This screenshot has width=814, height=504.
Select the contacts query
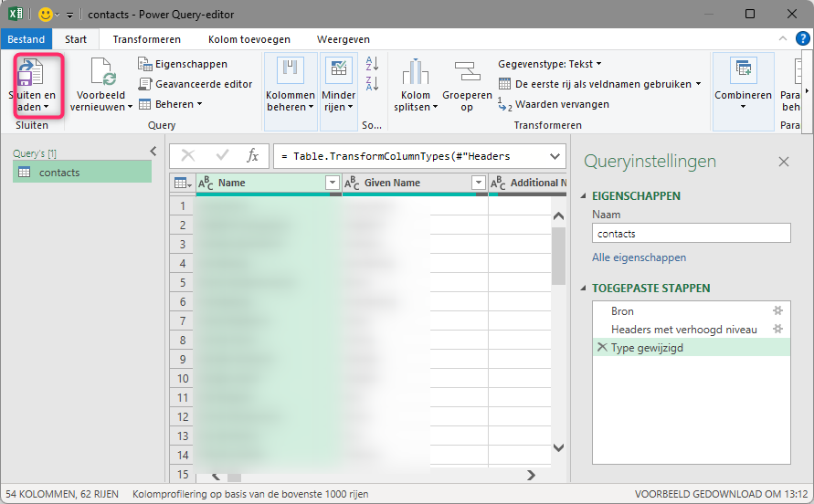[x=82, y=173]
